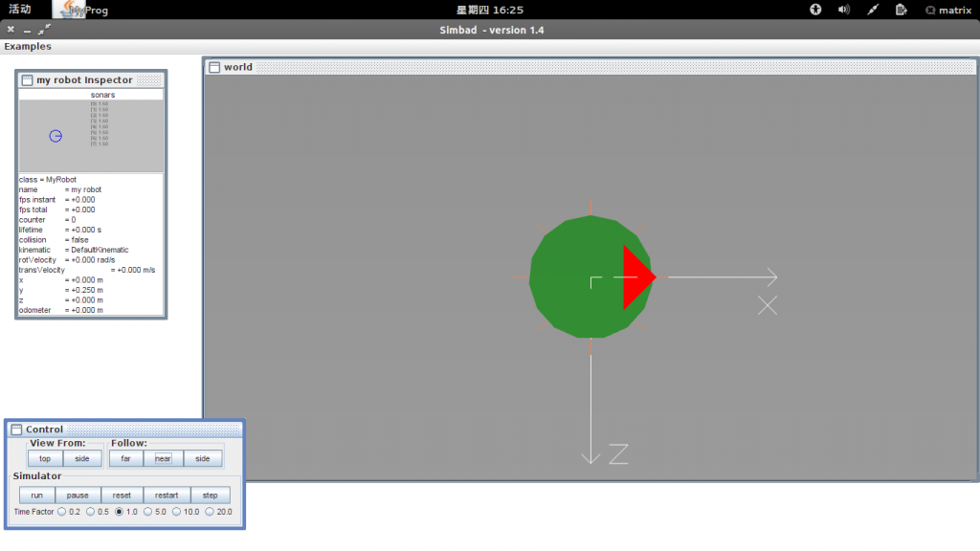This screenshot has width=980, height=551.
Task: Open the calendar by clicking the clock
Action: tap(490, 10)
